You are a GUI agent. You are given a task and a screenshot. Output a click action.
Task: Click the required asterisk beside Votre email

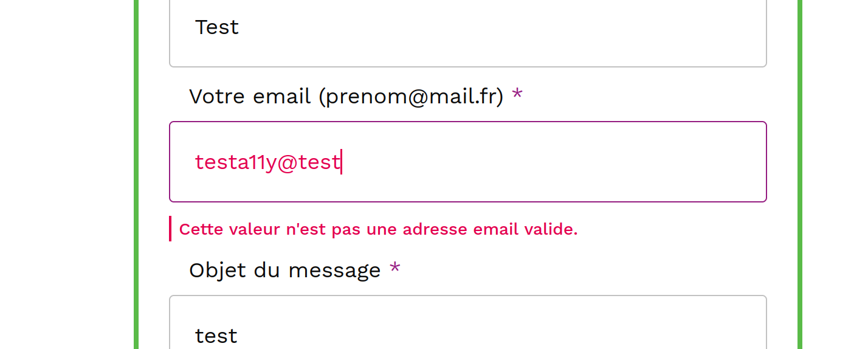[517, 95]
